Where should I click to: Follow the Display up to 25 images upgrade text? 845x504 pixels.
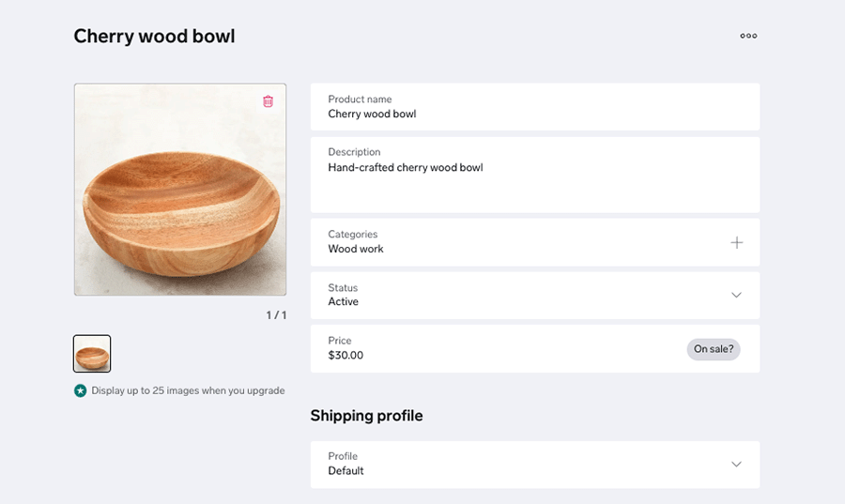tap(188, 390)
